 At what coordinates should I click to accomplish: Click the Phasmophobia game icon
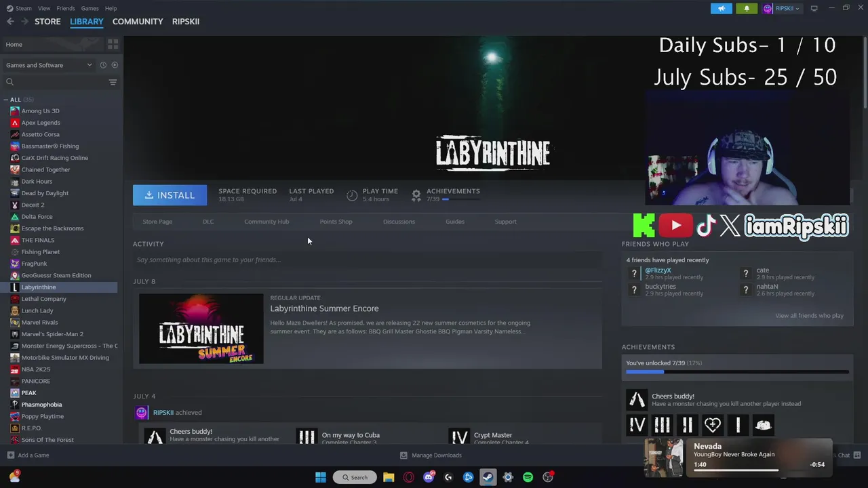coord(15,405)
